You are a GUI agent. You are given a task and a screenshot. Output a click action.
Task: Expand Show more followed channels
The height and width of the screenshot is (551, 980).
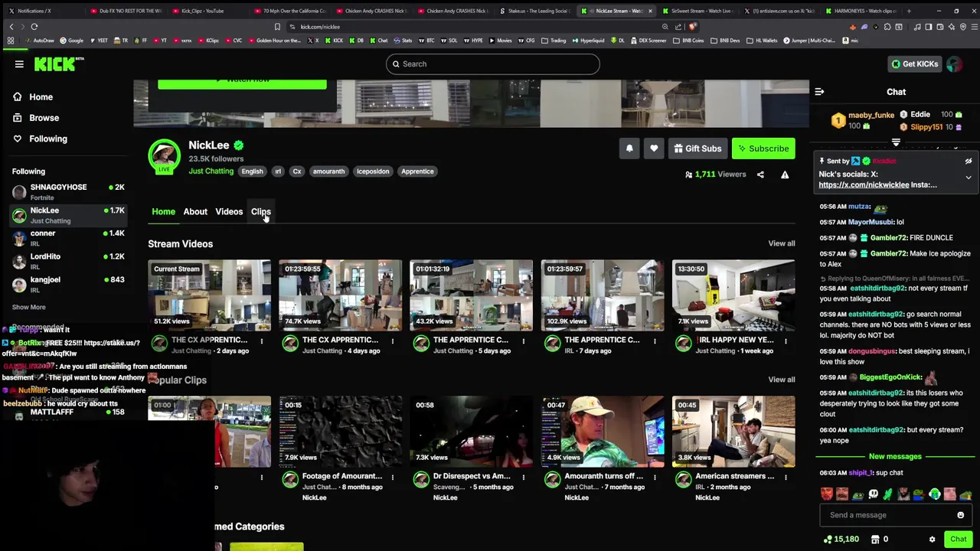pos(28,307)
